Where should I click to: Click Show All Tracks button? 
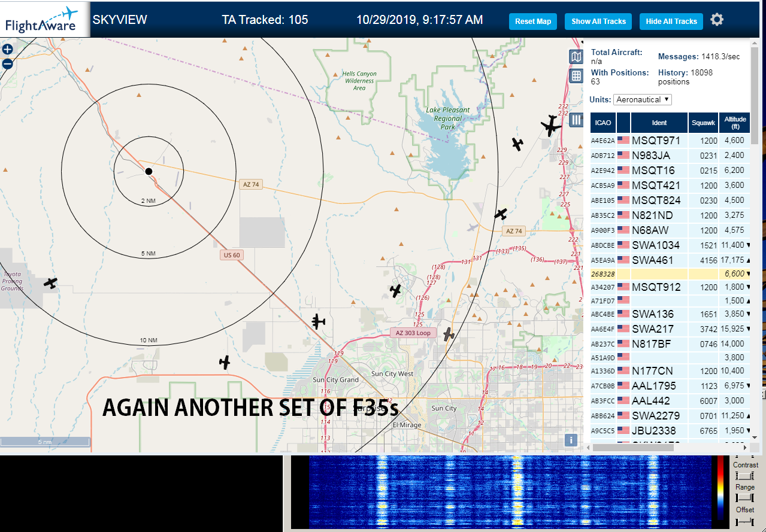(x=598, y=21)
